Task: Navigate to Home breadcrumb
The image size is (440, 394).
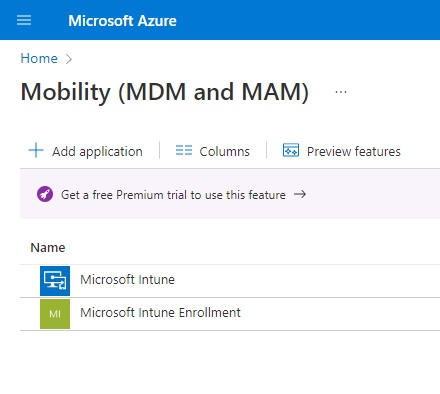Action: tap(39, 58)
